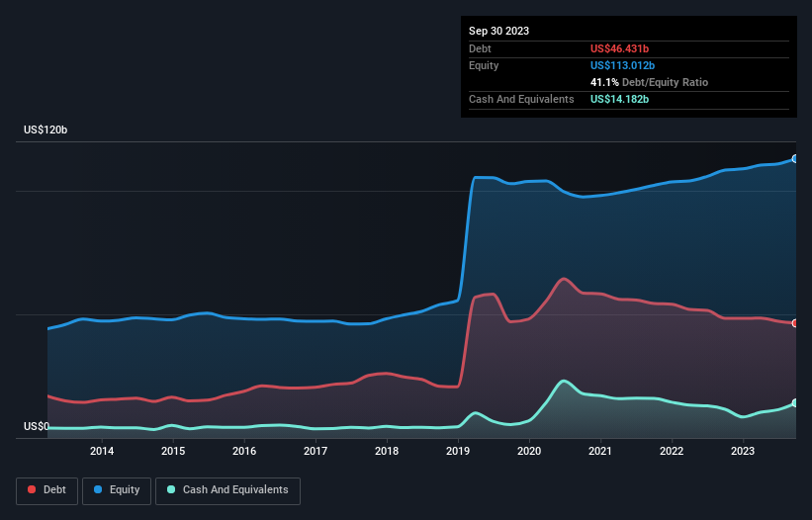The width and height of the screenshot is (812, 520).
Task: Click the 2014 x-axis label
Action: click(x=102, y=451)
